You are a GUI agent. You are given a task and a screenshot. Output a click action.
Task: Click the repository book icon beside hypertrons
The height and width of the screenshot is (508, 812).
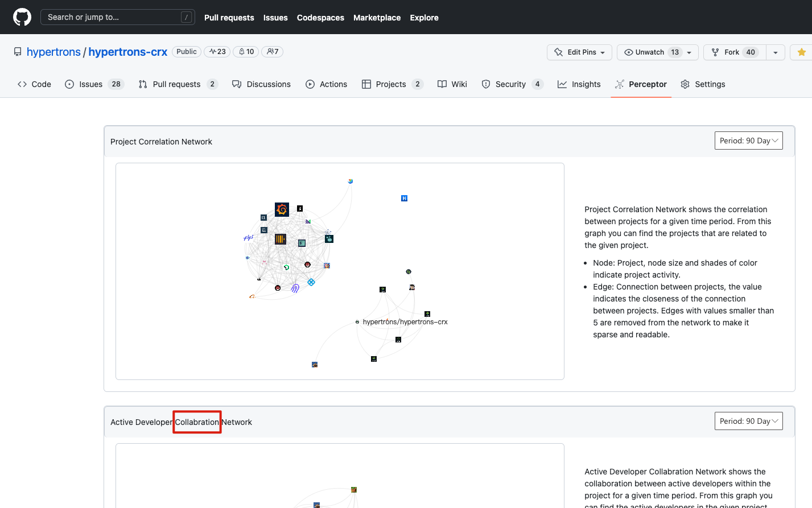click(x=18, y=51)
